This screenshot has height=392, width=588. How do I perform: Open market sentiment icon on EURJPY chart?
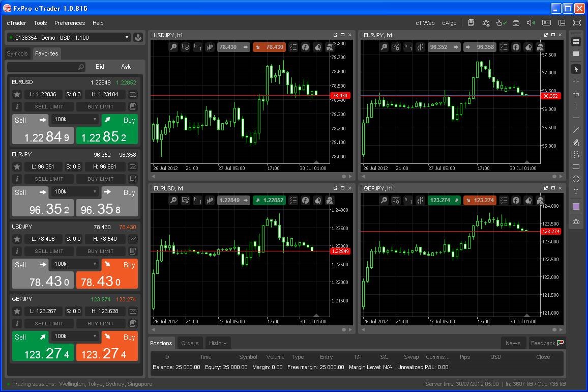click(528, 47)
